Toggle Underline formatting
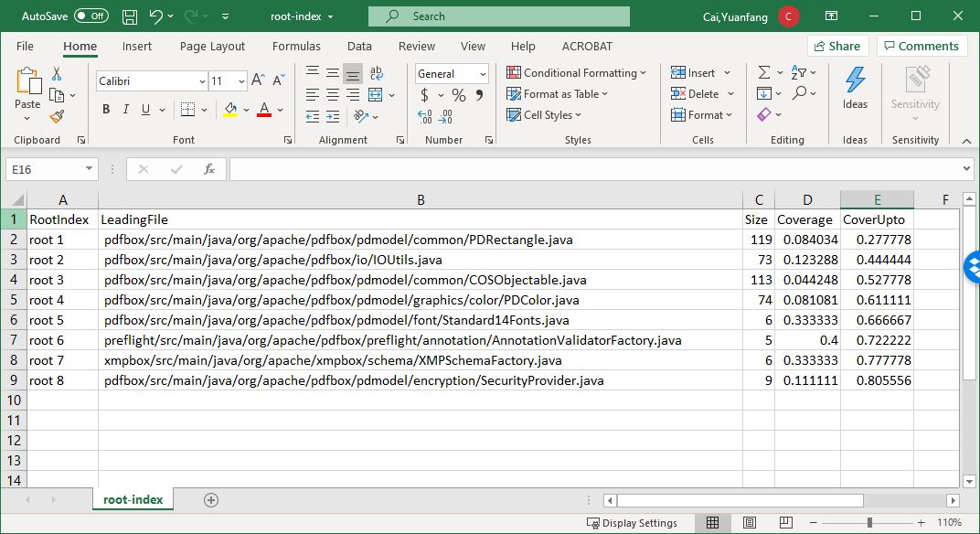The width and height of the screenshot is (980, 534). pyautogui.click(x=145, y=110)
